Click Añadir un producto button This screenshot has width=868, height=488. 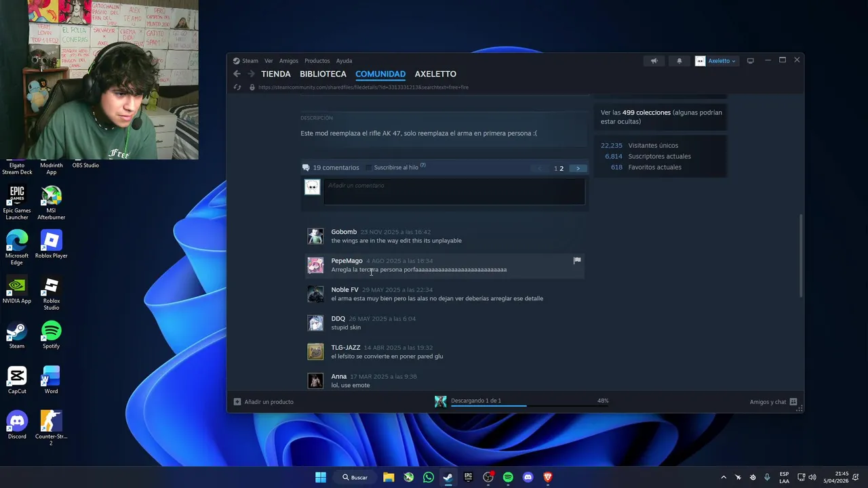264,402
